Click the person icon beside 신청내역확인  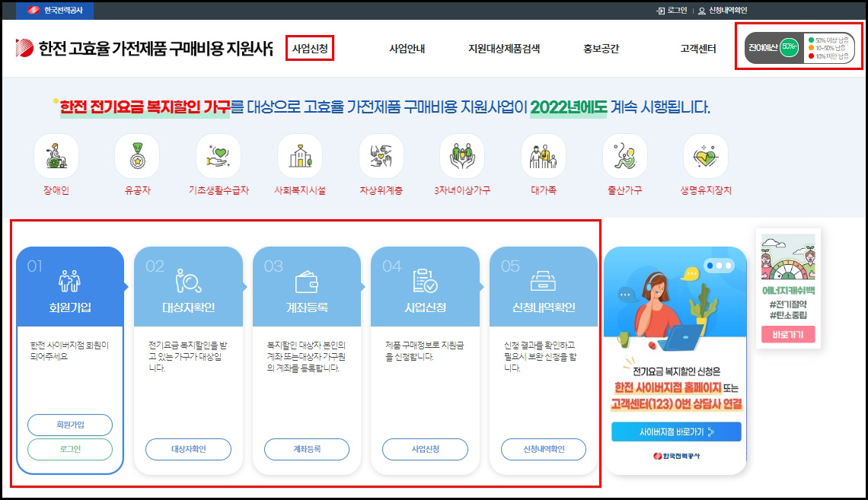point(701,11)
